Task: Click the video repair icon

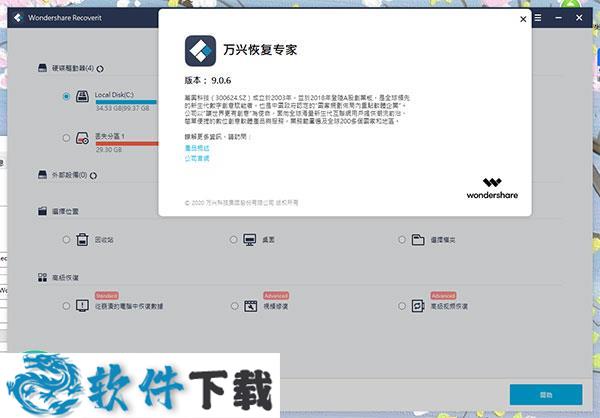Action: [251, 306]
